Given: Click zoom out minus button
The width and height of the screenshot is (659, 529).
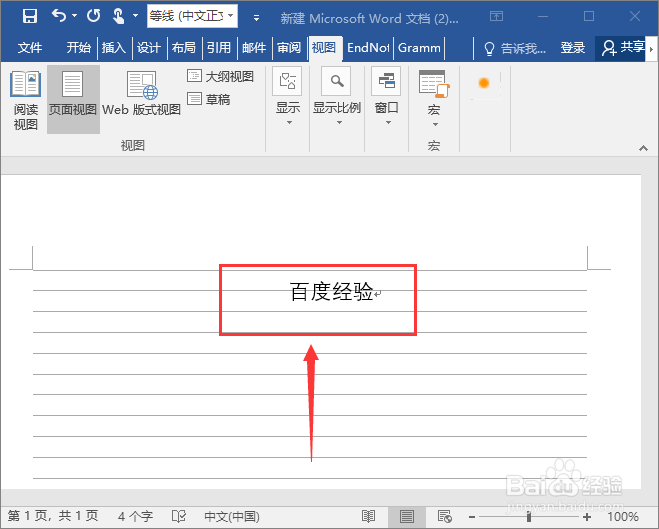Looking at the screenshot, I should coord(472,517).
